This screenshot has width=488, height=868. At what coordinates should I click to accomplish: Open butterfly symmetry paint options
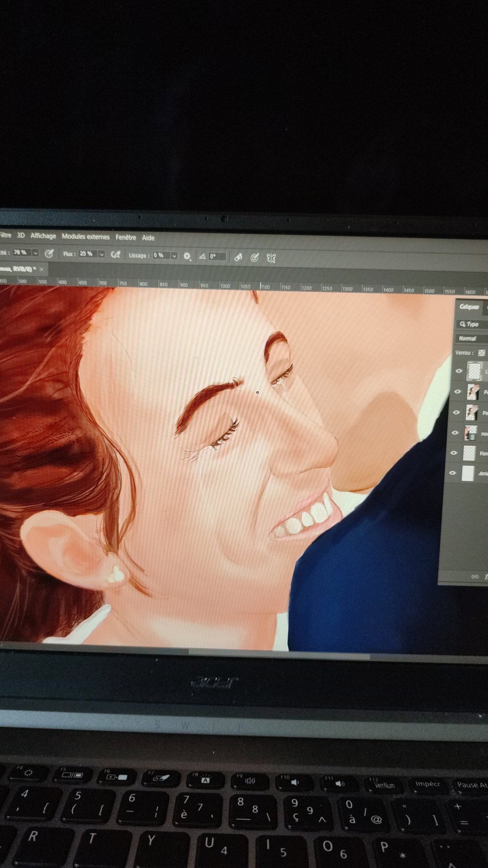click(271, 259)
